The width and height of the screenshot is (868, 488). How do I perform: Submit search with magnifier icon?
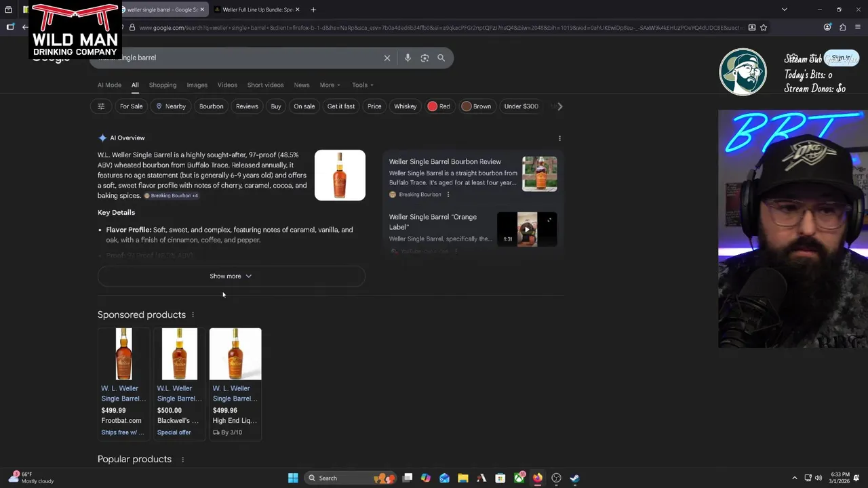pyautogui.click(x=441, y=58)
